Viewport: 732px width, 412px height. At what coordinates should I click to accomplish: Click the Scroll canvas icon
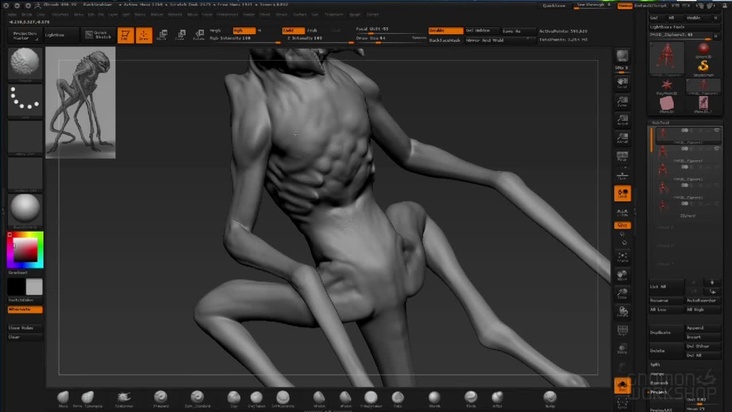coord(622,84)
